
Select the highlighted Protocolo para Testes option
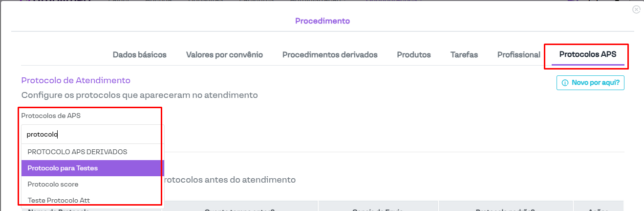click(63, 168)
